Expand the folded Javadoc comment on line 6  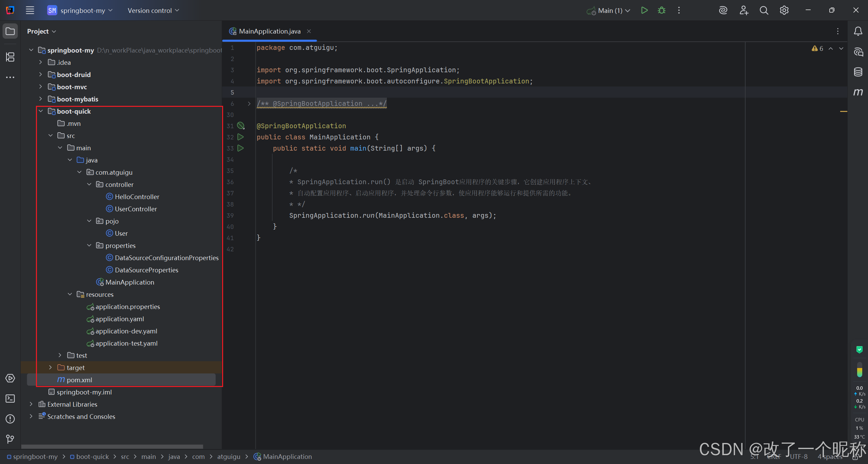point(249,104)
